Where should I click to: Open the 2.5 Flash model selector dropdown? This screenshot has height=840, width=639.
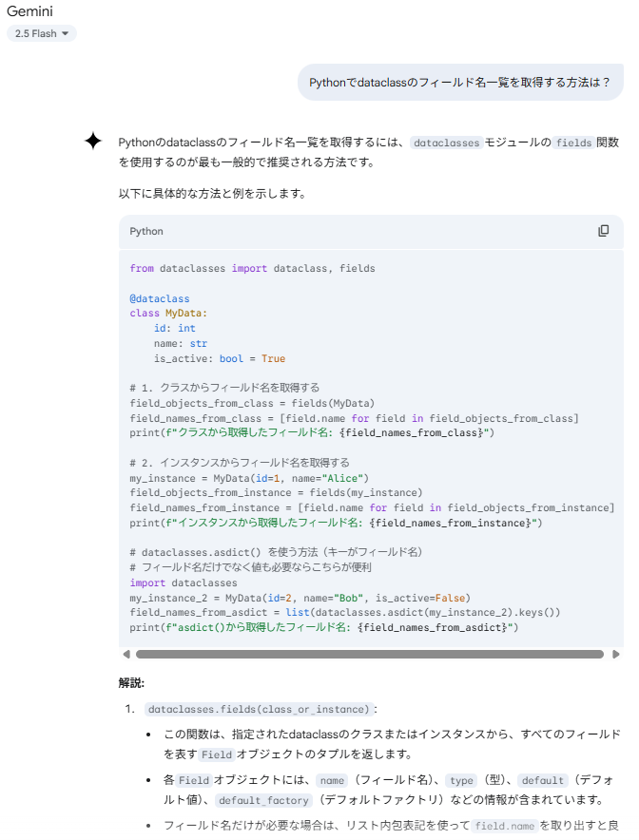[x=40, y=33]
